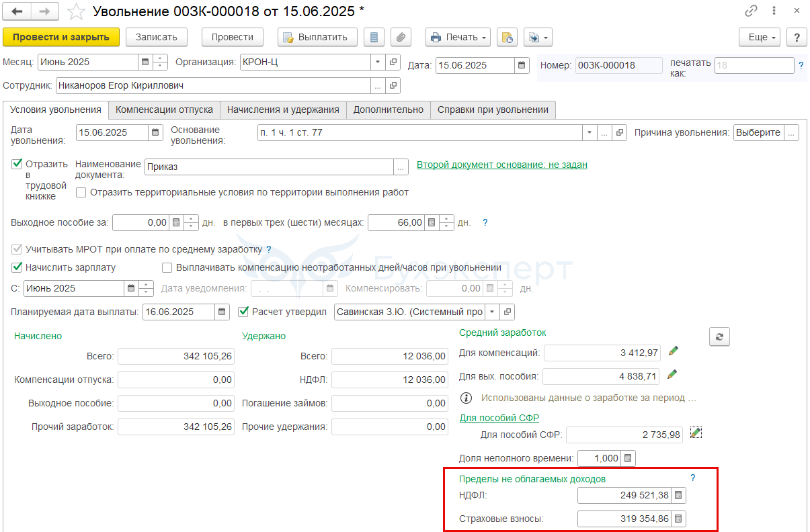Click the paperclip attached files icon
The width and height of the screenshot is (810, 532).
click(x=401, y=37)
